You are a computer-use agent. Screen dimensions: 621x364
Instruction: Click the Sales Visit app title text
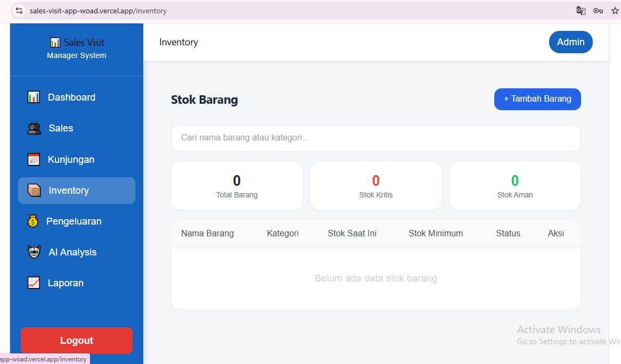[84, 43]
